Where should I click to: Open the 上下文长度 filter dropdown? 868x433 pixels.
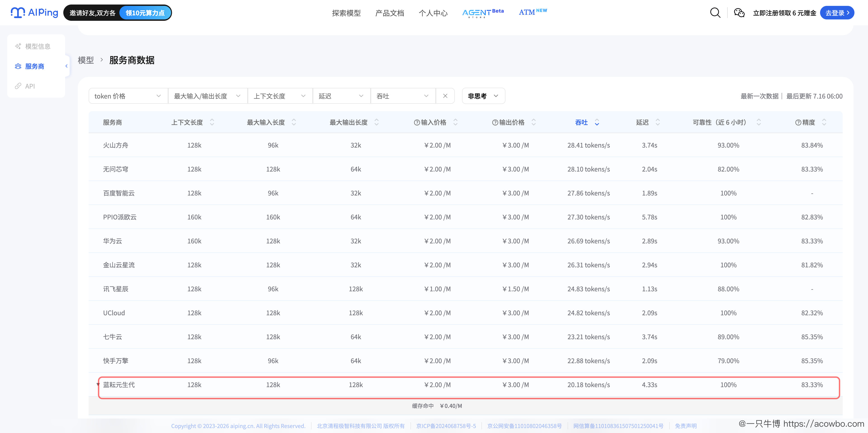(x=280, y=96)
